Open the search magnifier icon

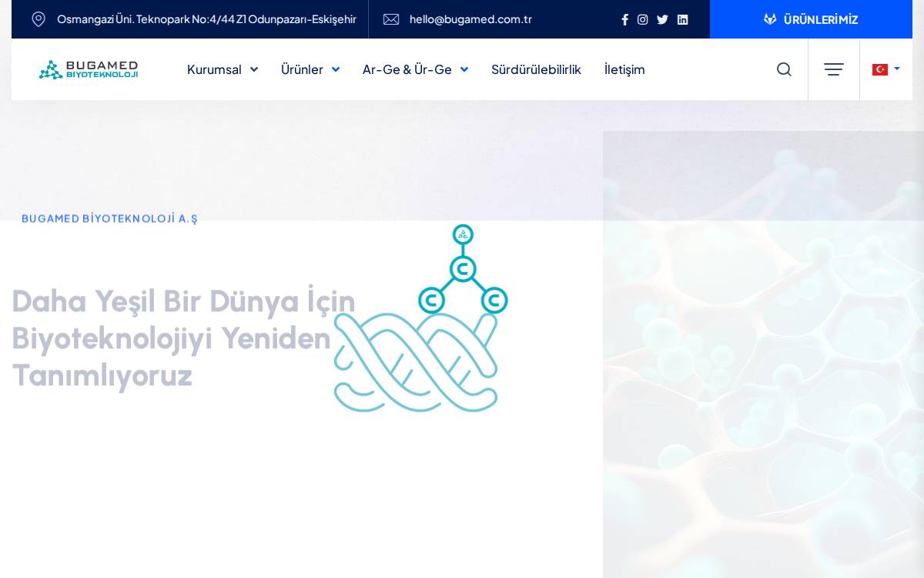click(x=784, y=69)
